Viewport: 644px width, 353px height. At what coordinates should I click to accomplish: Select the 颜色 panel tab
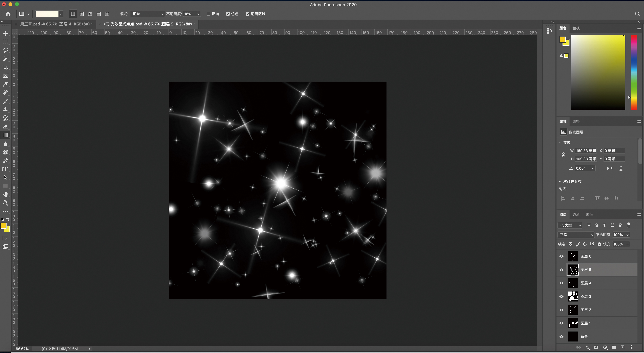tap(563, 28)
